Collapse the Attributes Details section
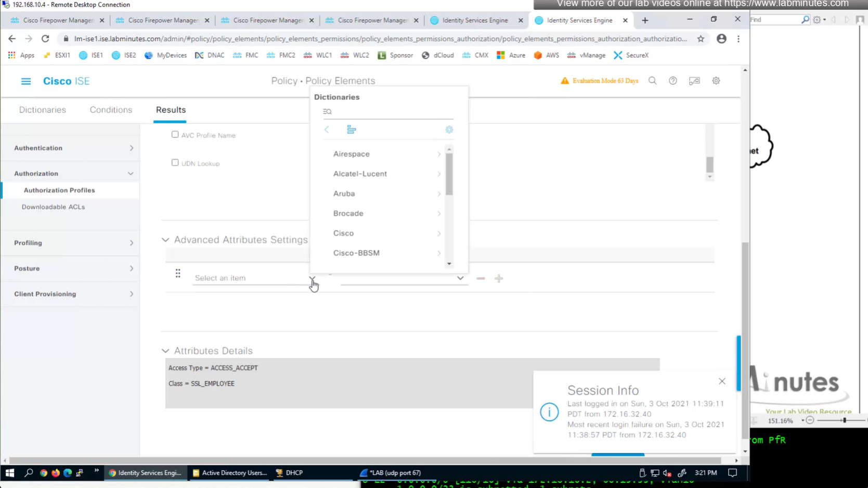Viewport: 868px width, 488px height. (165, 351)
